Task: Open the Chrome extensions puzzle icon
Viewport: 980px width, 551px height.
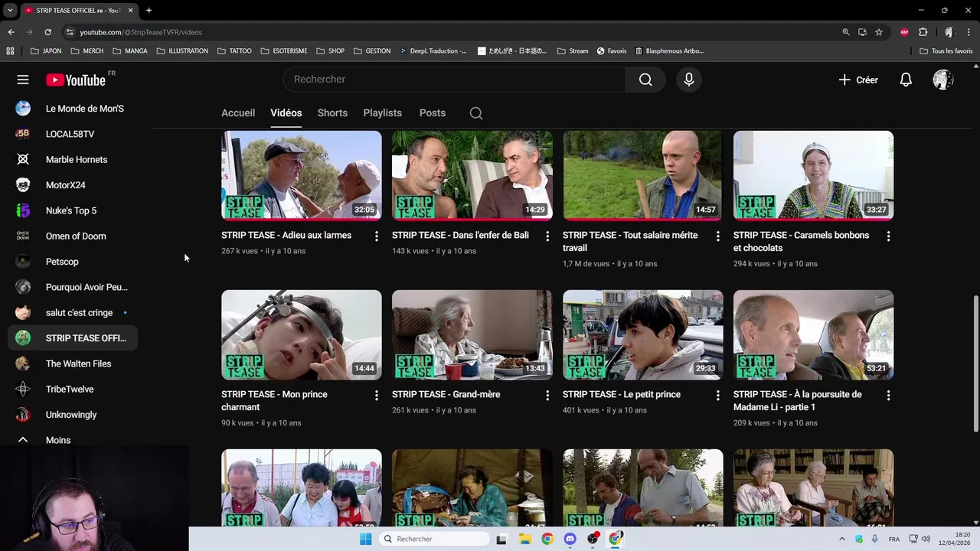Action: 923,32
